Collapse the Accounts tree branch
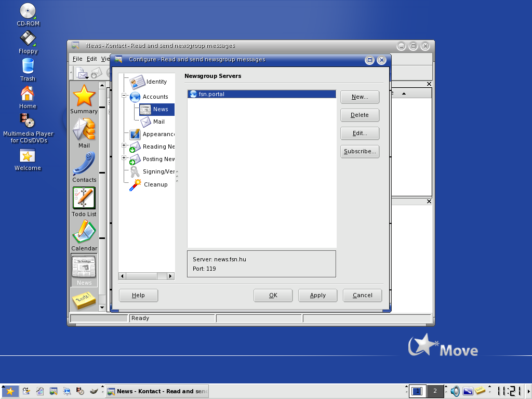 point(124,96)
